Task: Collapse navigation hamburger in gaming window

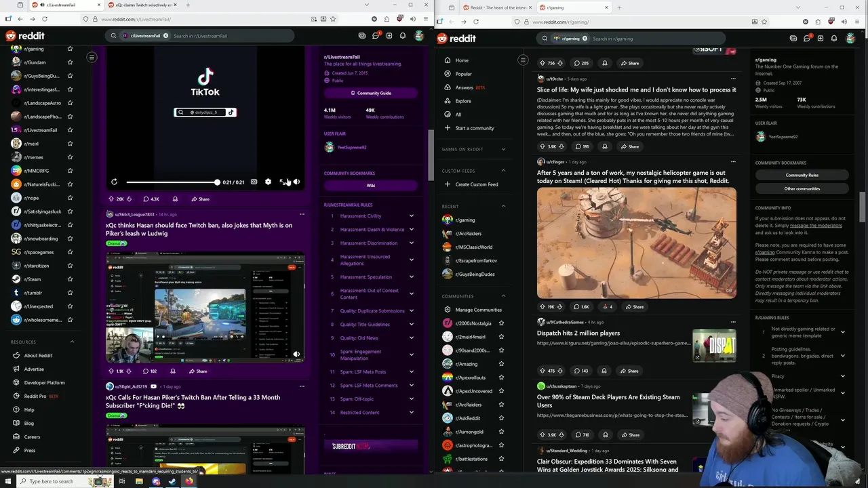Action: [523, 60]
